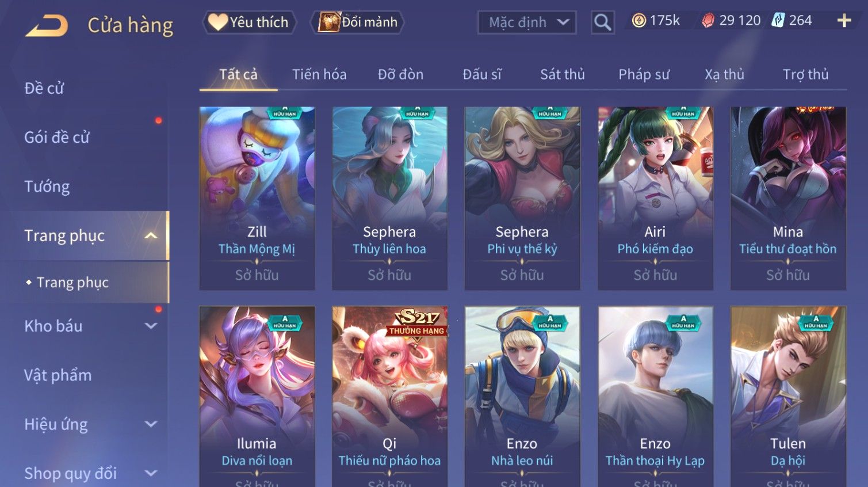The height and width of the screenshot is (487, 868).
Task: Collapse the Trang phục sidebar section
Action: click(151, 235)
